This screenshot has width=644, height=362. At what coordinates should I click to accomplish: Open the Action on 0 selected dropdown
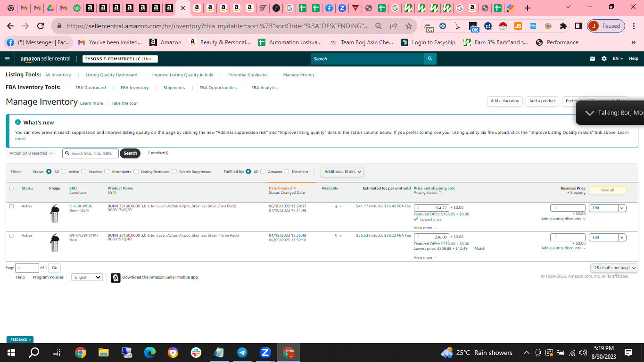[31, 153]
